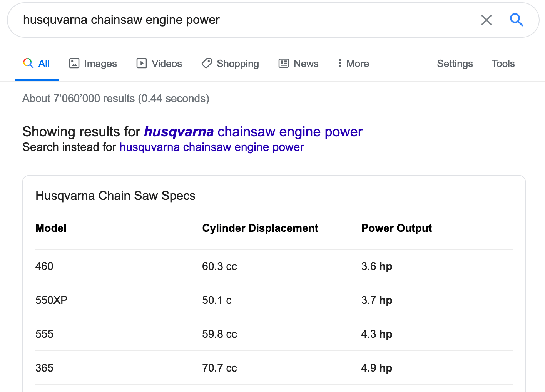The height and width of the screenshot is (392, 545).
Task: Click the colorful magnifier icon beside All
Action: pos(28,63)
